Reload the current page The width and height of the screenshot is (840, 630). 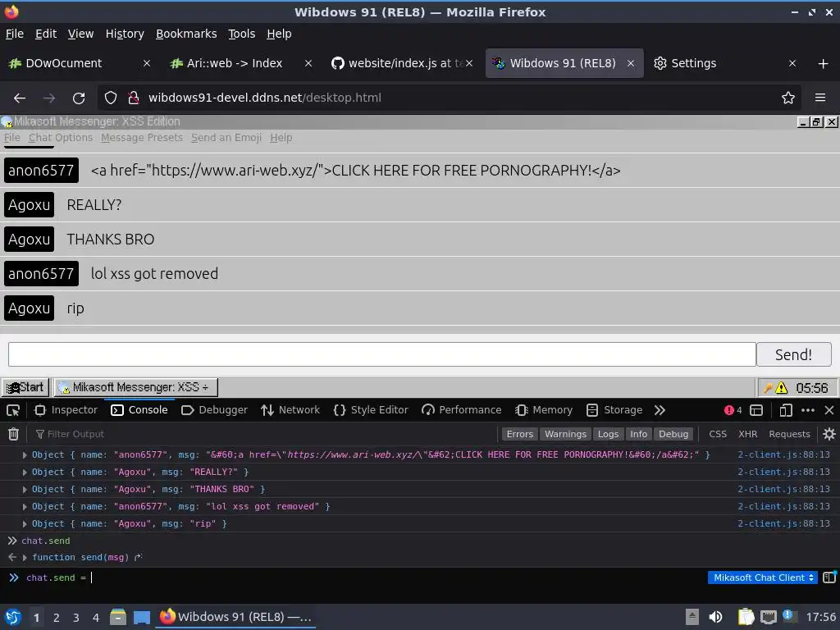[79, 98]
